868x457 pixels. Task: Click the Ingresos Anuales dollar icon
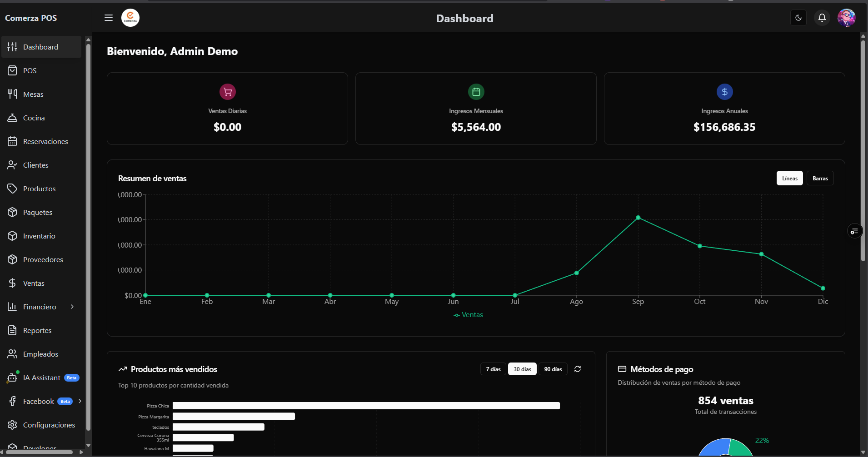[725, 92]
